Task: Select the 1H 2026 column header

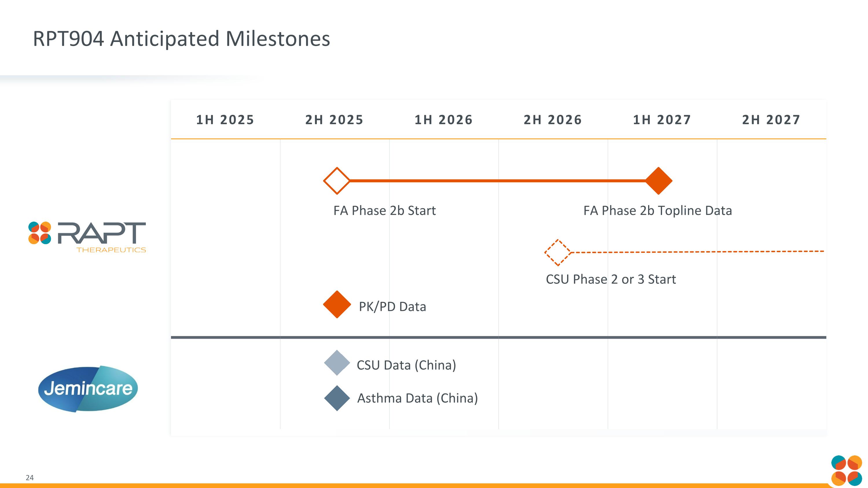Action: (444, 120)
